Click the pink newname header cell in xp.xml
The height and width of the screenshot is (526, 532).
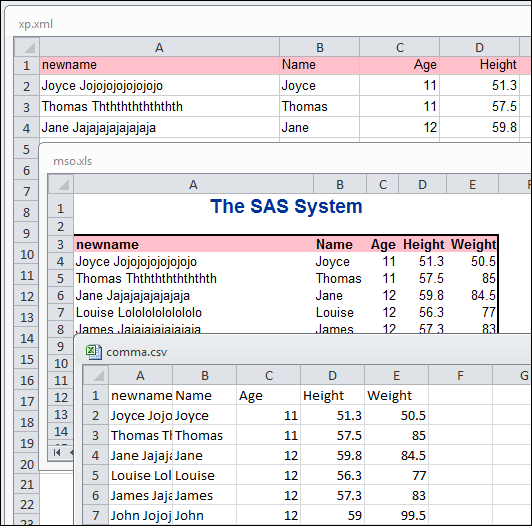(159, 65)
